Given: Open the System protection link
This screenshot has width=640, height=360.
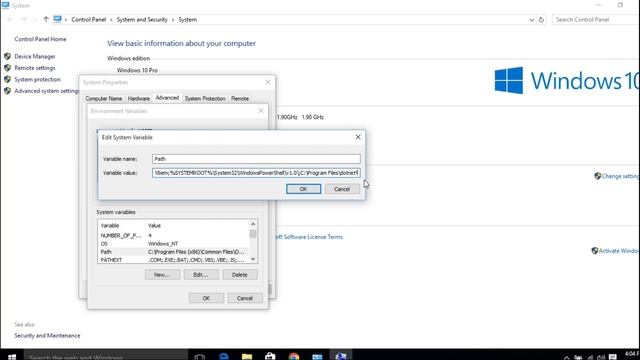Looking at the screenshot, I should [37, 79].
